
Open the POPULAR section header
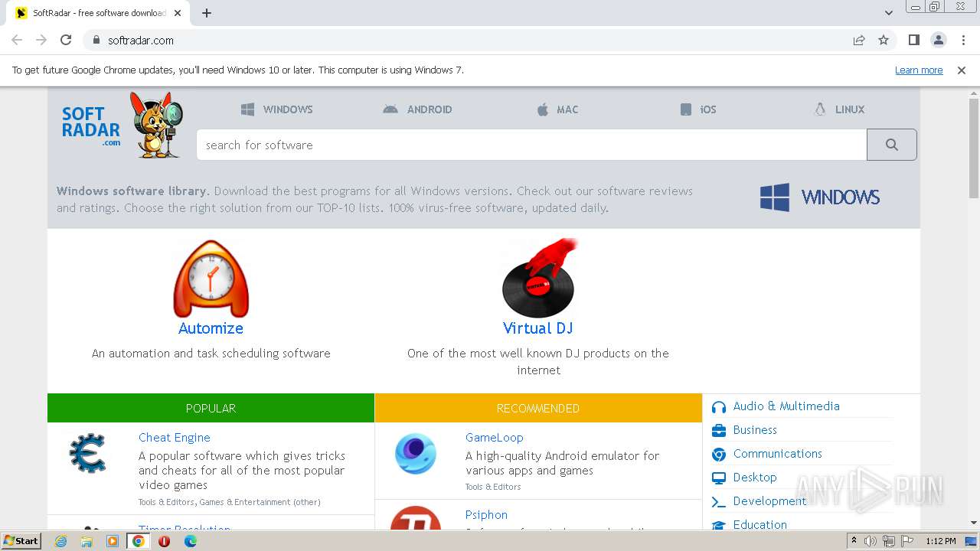(x=211, y=408)
